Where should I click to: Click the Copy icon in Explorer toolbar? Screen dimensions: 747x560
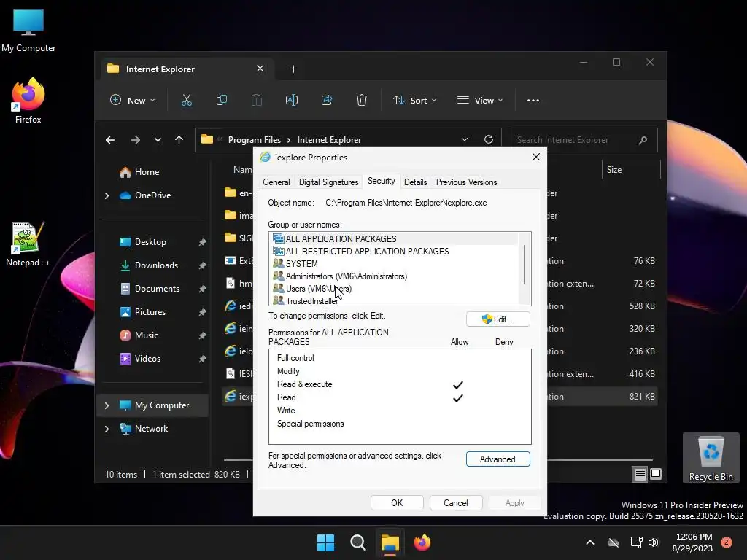click(222, 101)
